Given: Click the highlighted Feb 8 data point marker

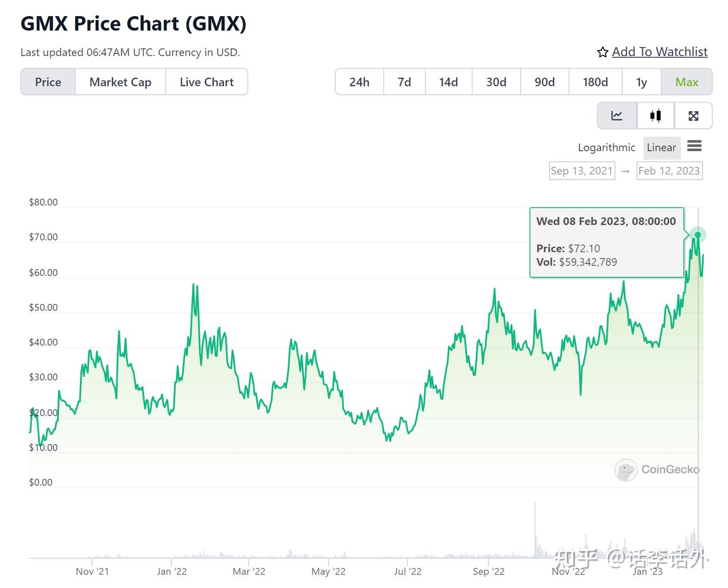Looking at the screenshot, I should [698, 234].
